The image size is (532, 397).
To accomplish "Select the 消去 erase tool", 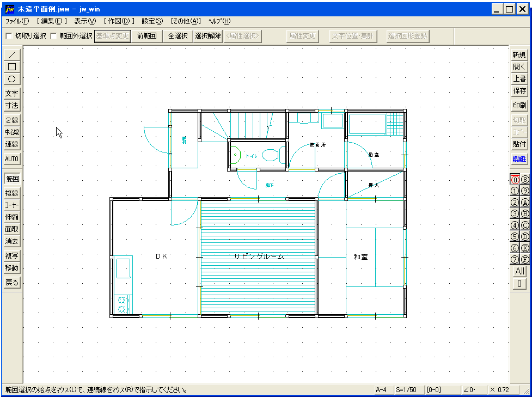I will pyautogui.click(x=12, y=242).
